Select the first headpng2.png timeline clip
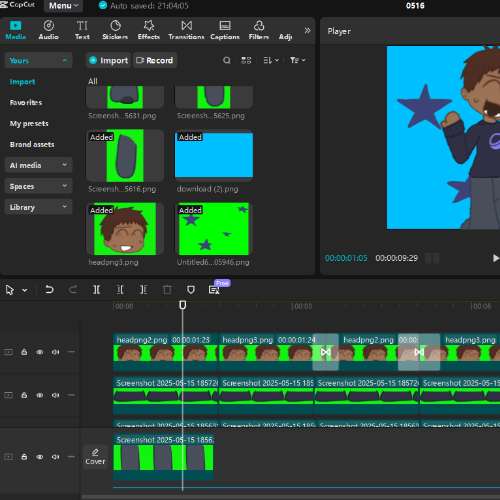Viewport: 500px width, 500px height. pyautogui.click(x=165, y=352)
